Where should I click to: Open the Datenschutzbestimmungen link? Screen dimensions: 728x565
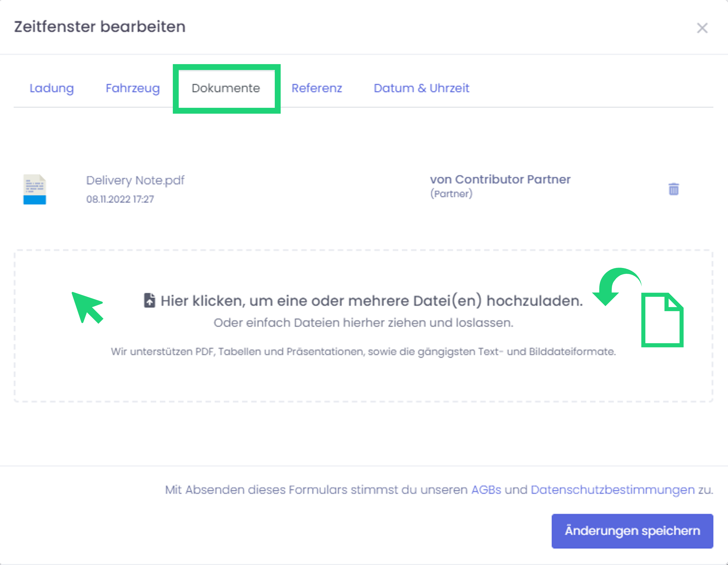click(x=612, y=490)
